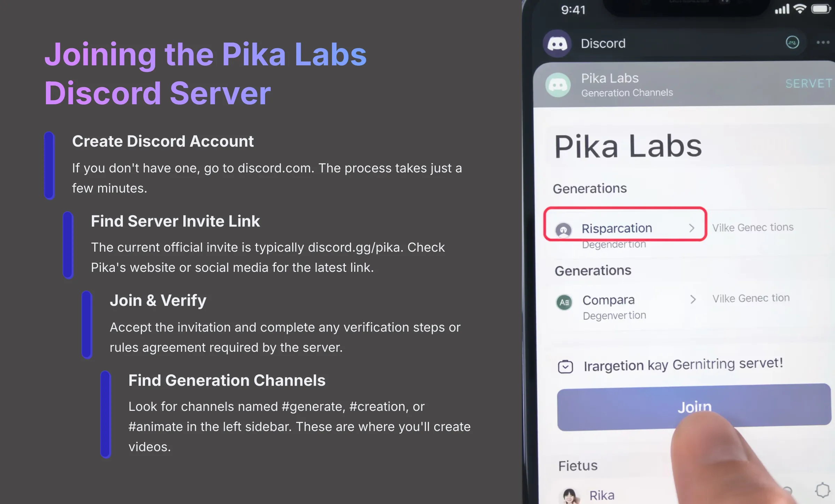This screenshot has height=504, width=835.
Task: Tap the 'Discord' app title text
Action: pyautogui.click(x=603, y=43)
